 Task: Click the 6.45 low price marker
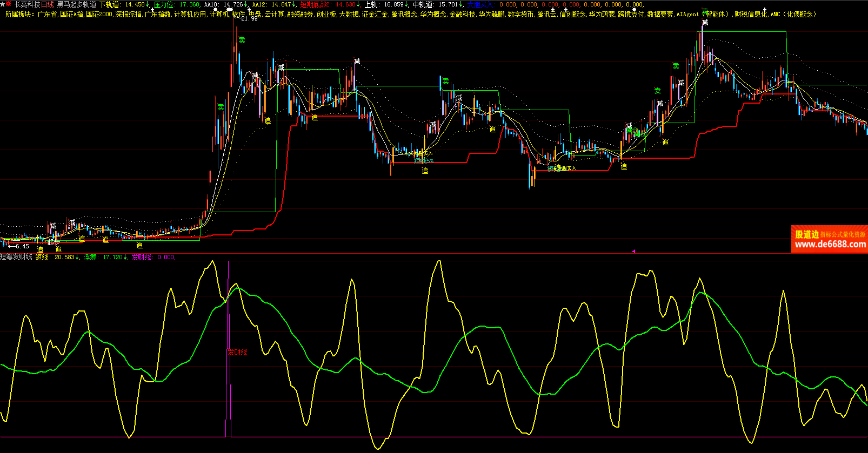[x=22, y=246]
